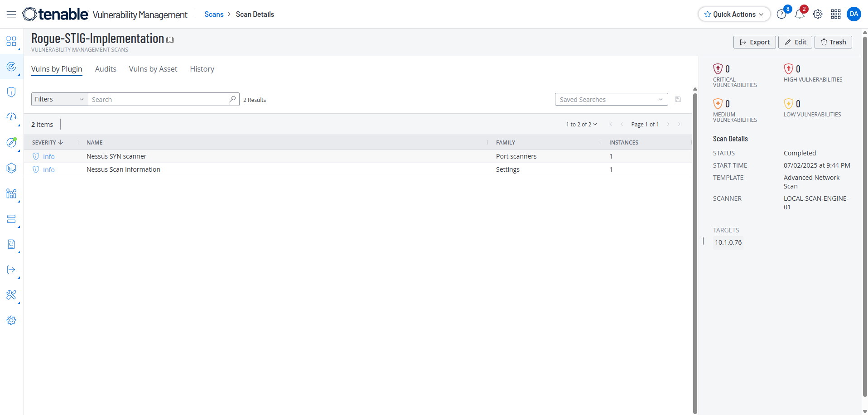Click the DA user avatar
The height and width of the screenshot is (415, 868).
tap(854, 14)
